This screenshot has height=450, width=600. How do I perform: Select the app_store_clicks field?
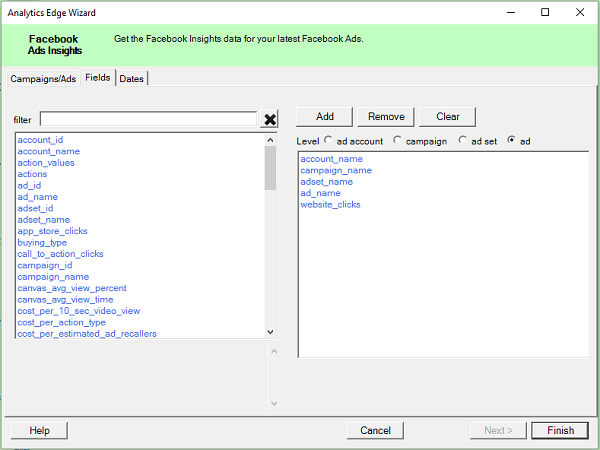click(52, 231)
